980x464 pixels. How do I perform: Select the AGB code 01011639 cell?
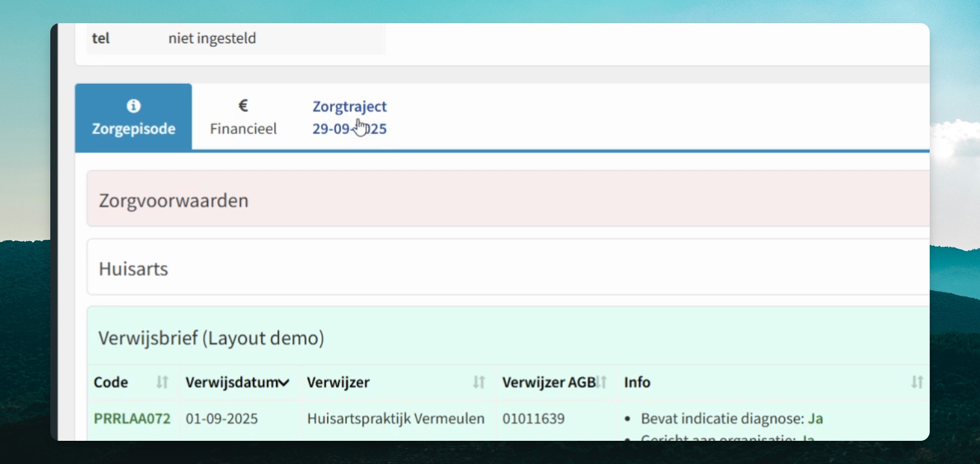(533, 419)
